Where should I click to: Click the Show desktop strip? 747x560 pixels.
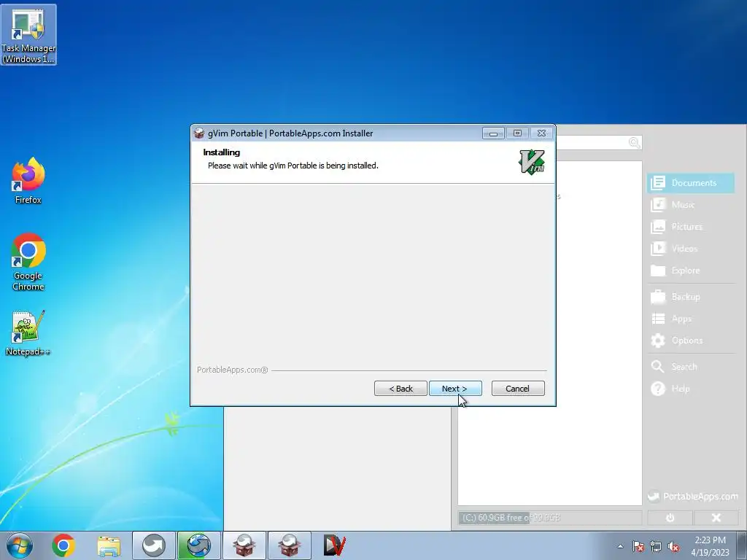point(742,545)
